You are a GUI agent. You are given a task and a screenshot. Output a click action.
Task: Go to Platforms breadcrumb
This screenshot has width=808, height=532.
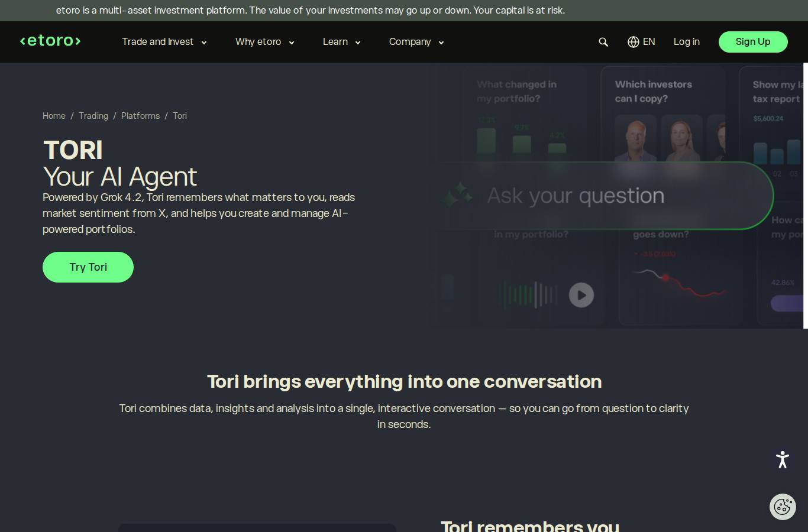pyautogui.click(x=140, y=116)
